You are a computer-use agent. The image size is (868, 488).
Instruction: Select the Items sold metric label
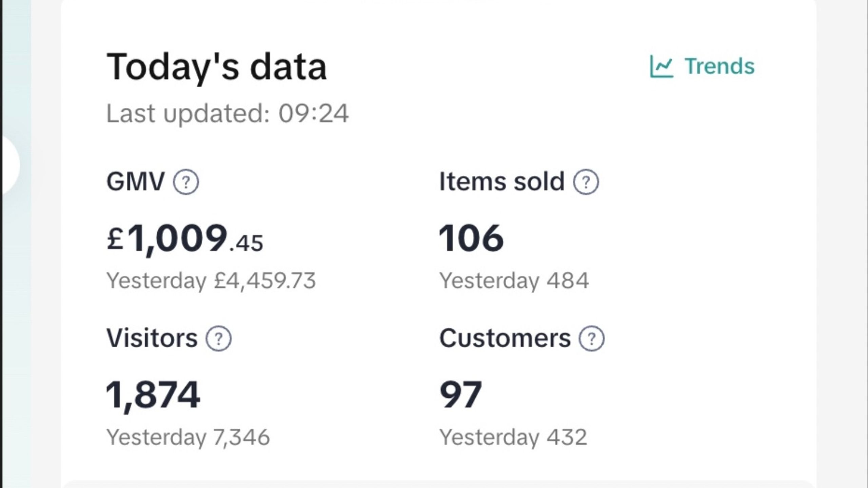tap(502, 182)
